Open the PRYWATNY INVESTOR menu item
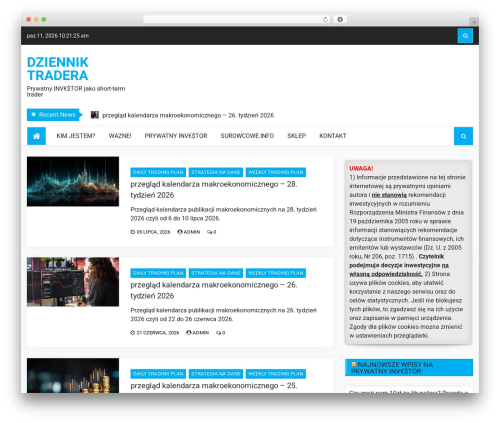500x423 pixels. (x=176, y=136)
